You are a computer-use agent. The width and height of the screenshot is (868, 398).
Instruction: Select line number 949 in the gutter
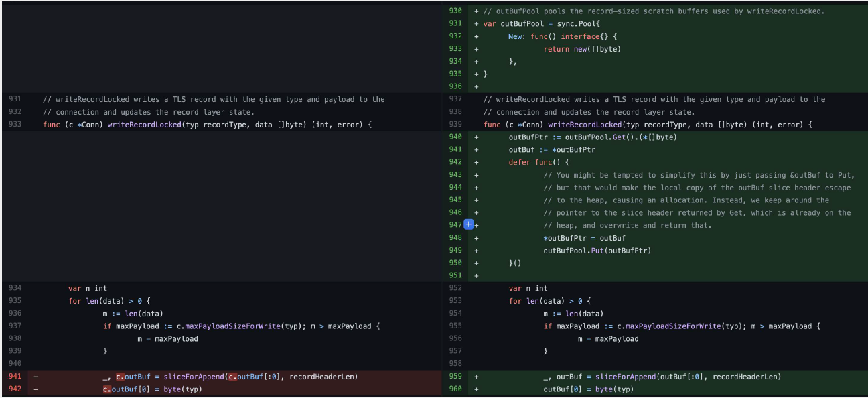pos(455,251)
